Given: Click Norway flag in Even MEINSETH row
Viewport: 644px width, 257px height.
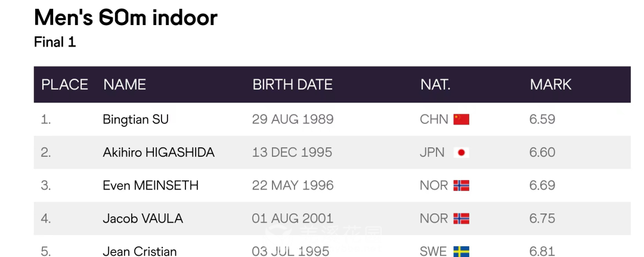Looking at the screenshot, I should (461, 185).
